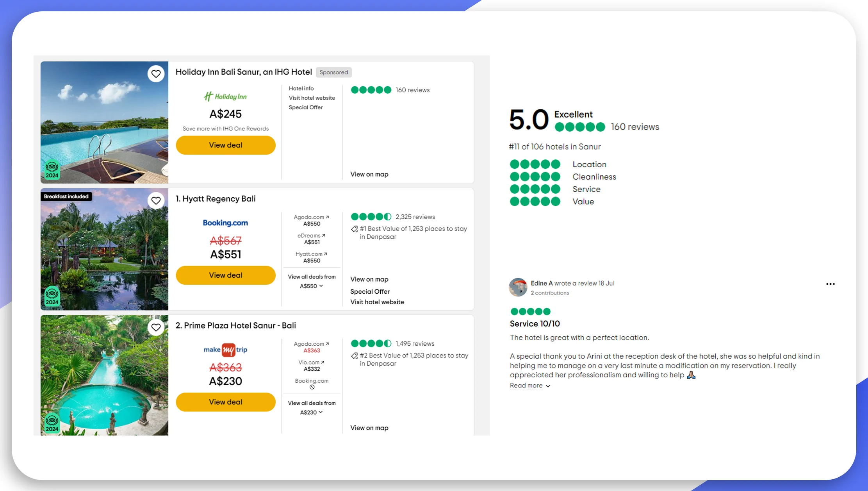Open Holiday Inn Bali Sanur hotel title
This screenshot has height=491, width=868.
tap(244, 72)
